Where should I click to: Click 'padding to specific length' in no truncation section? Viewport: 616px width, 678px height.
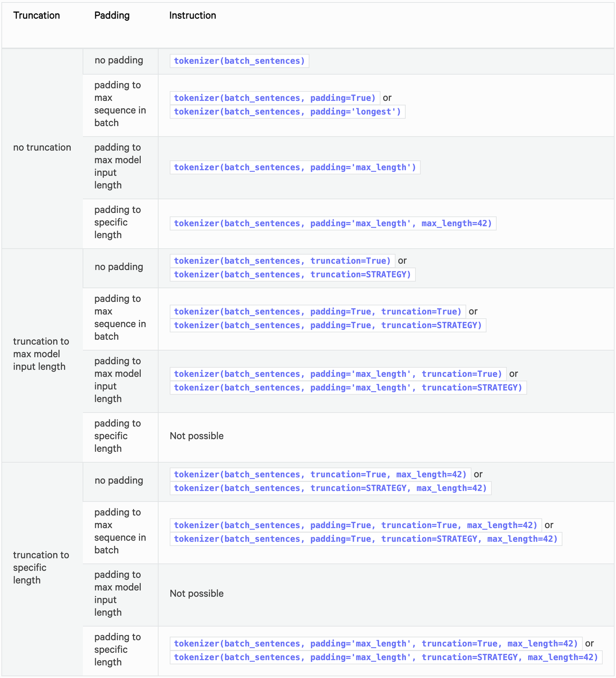click(x=118, y=222)
